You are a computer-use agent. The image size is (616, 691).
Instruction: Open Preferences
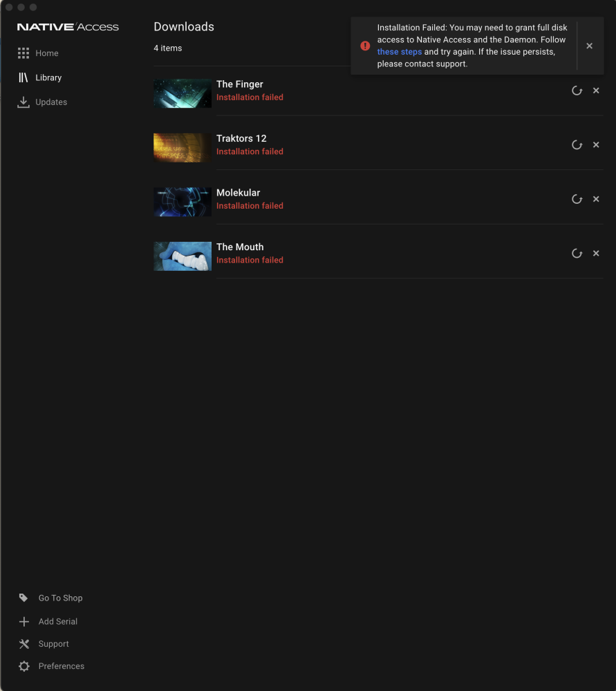(62, 666)
